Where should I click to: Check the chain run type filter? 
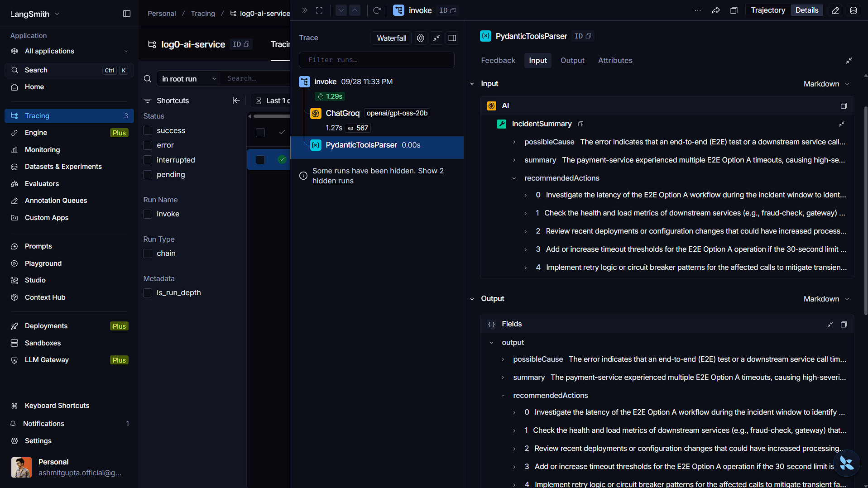148,253
